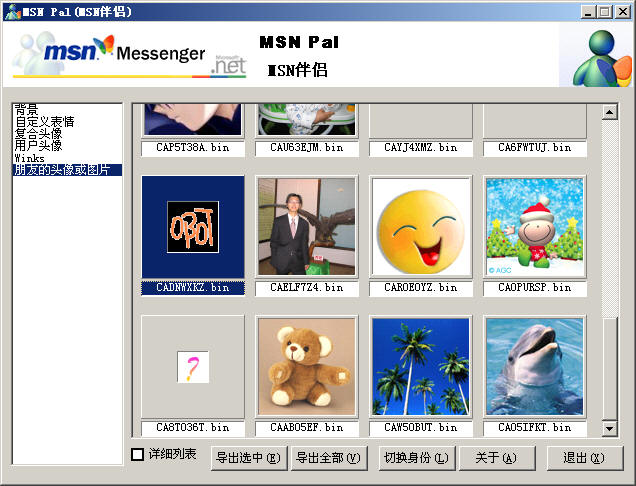Select the Christmas snowman thumbnail
Image resolution: width=636 pixels, height=486 pixels.
click(x=535, y=227)
